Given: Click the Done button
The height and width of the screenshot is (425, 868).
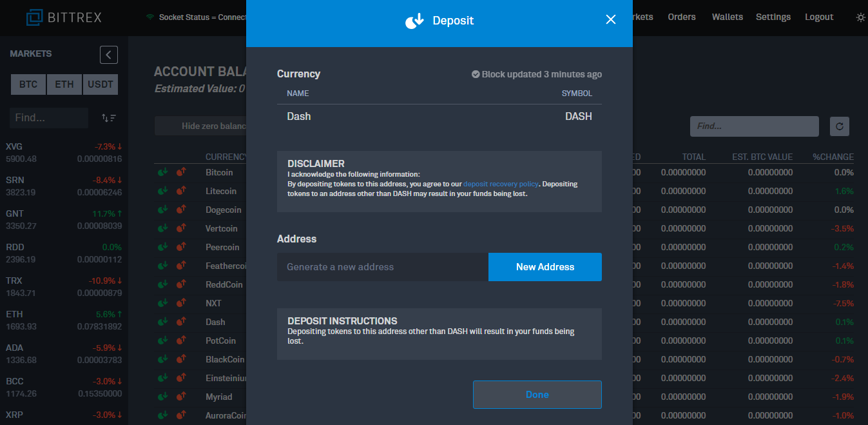Looking at the screenshot, I should tap(537, 395).
